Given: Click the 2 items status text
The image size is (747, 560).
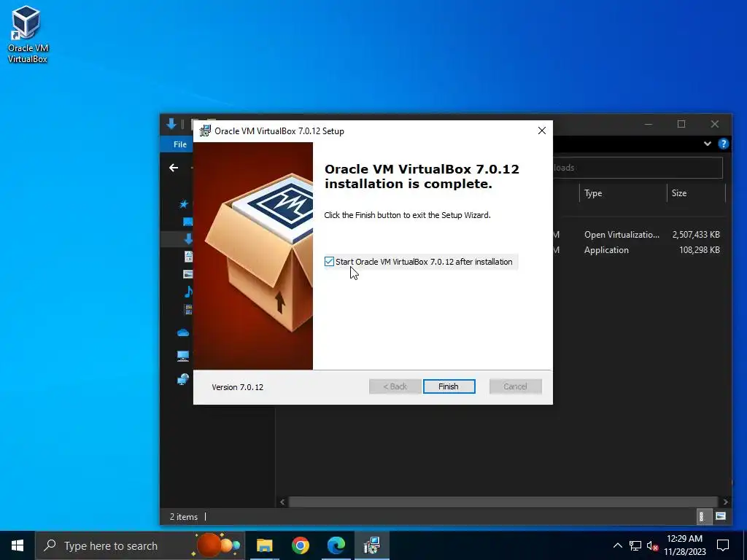Looking at the screenshot, I should pos(183,517).
